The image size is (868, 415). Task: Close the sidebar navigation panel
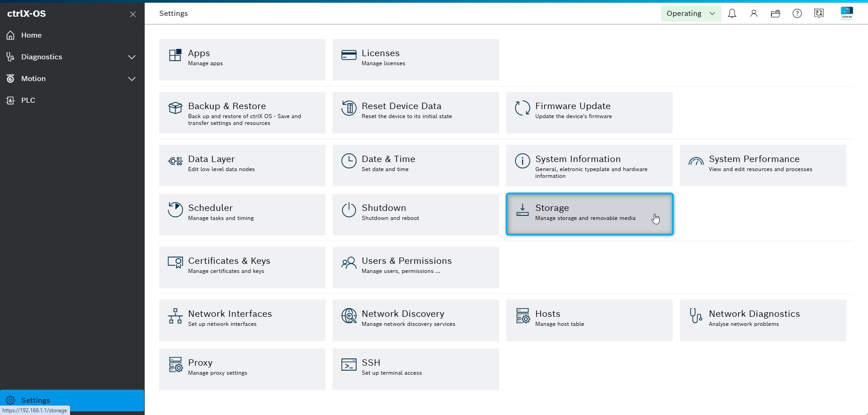coord(133,14)
